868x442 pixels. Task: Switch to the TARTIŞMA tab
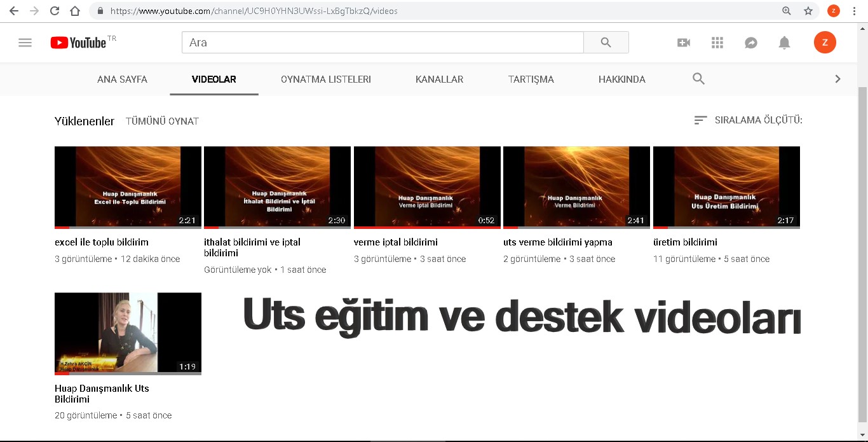[531, 79]
